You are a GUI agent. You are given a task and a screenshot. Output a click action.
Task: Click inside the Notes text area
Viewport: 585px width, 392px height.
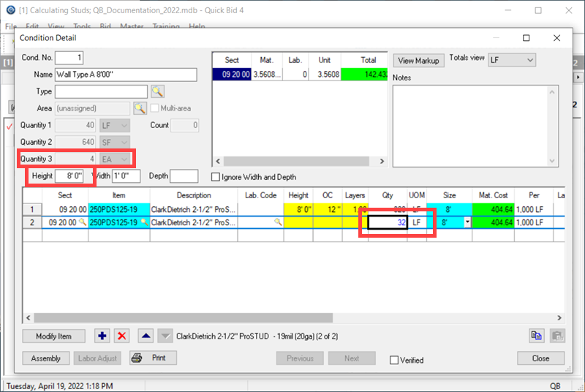(x=470, y=126)
